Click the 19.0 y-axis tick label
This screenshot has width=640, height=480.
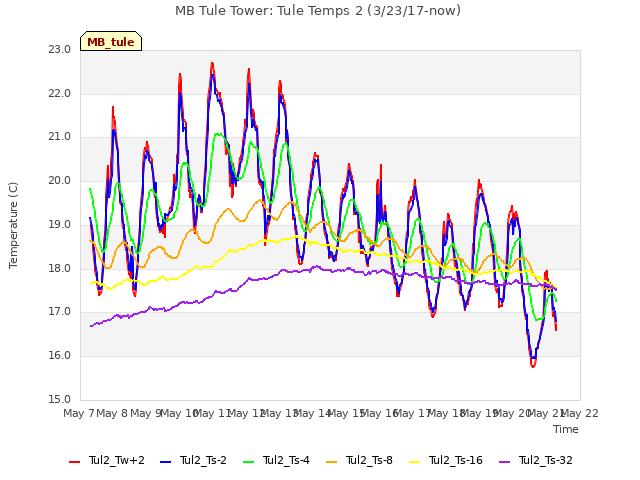[59, 224]
